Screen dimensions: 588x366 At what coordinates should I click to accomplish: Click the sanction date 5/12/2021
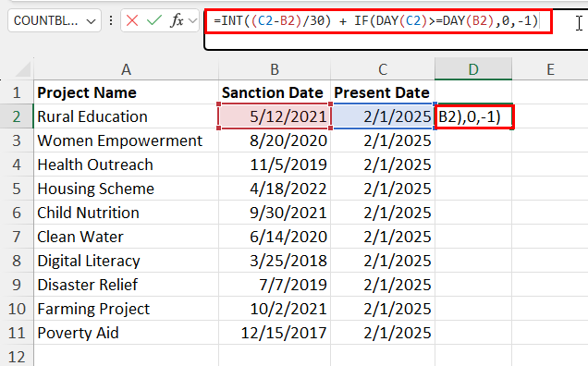[x=275, y=116]
